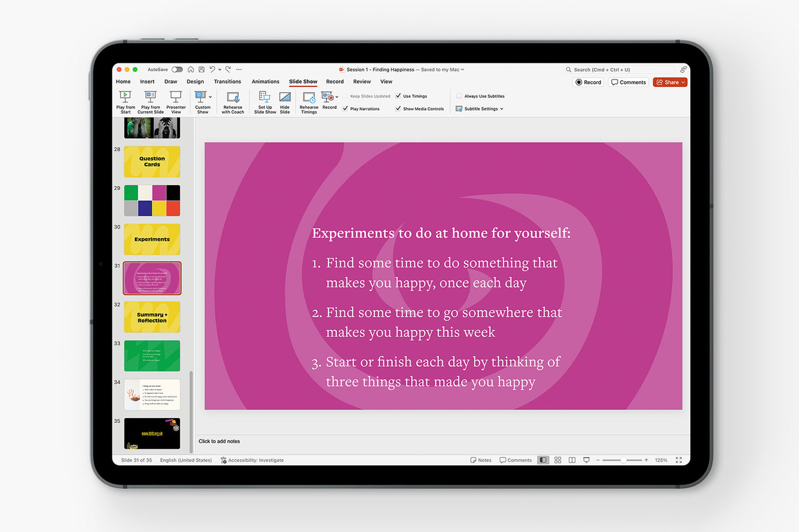The image size is (799, 532).
Task: Open the Animations tab
Action: (265, 82)
